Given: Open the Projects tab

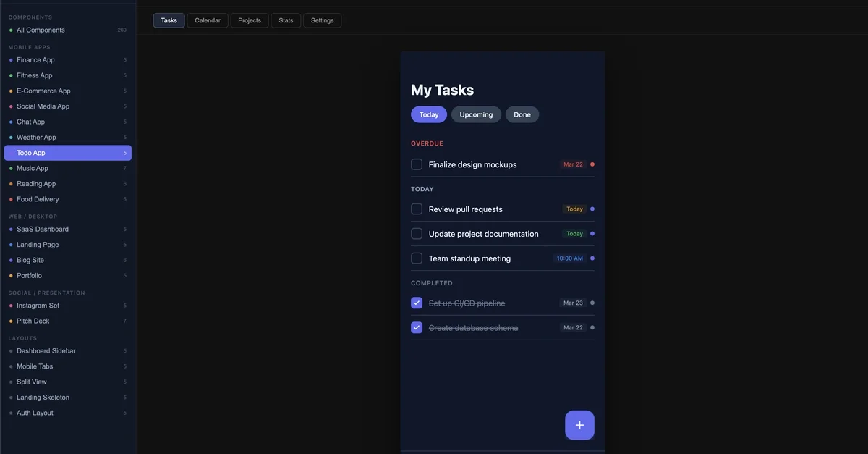Looking at the screenshot, I should [x=250, y=20].
